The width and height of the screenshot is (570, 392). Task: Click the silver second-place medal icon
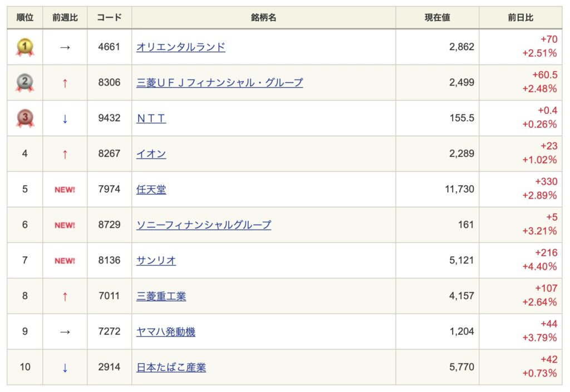click(x=24, y=83)
